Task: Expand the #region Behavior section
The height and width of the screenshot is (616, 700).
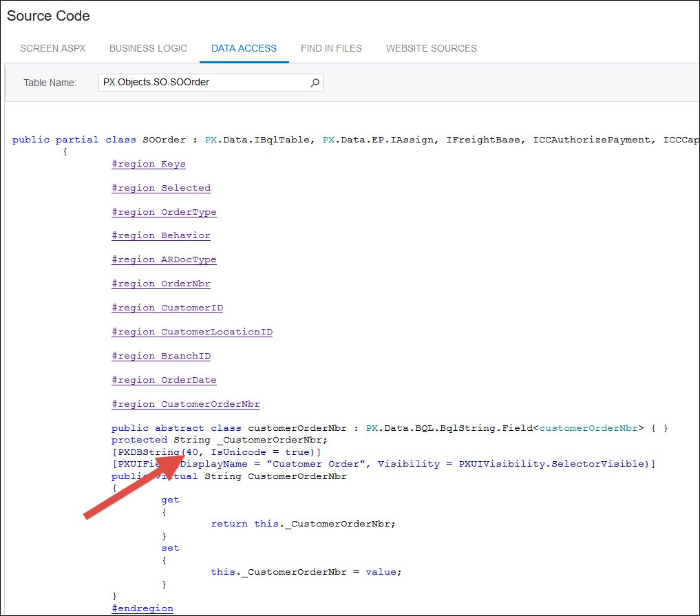Action: [x=161, y=235]
